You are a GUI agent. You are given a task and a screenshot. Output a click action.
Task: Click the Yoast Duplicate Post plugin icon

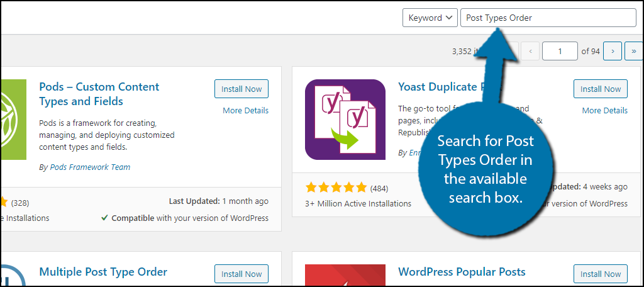pos(345,119)
